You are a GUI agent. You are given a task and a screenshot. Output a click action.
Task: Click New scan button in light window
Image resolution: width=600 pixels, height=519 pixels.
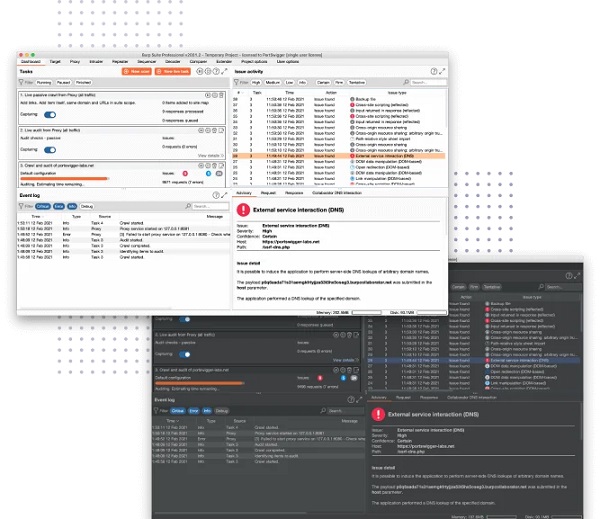tap(136, 72)
